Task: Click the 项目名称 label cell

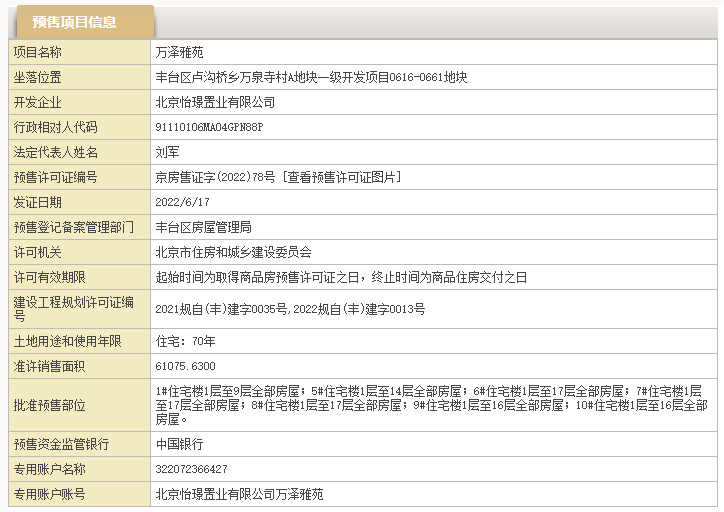Action: point(38,52)
